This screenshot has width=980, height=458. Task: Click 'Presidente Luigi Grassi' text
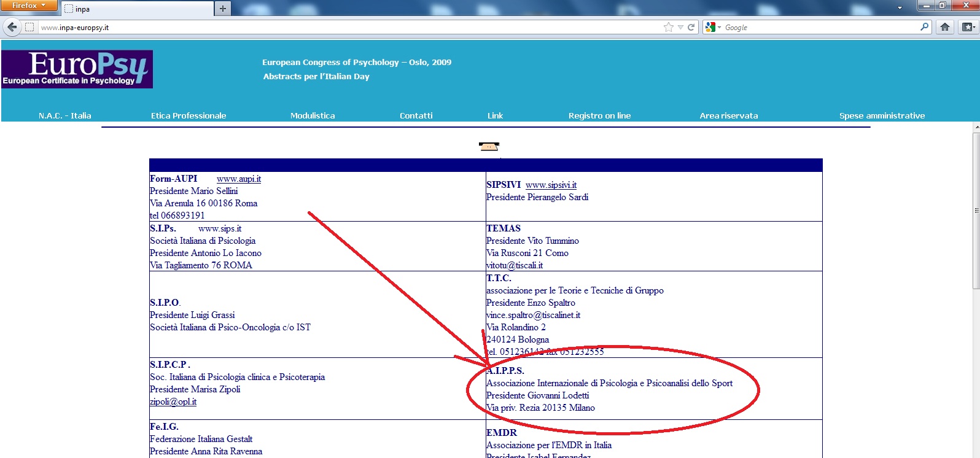192,315
